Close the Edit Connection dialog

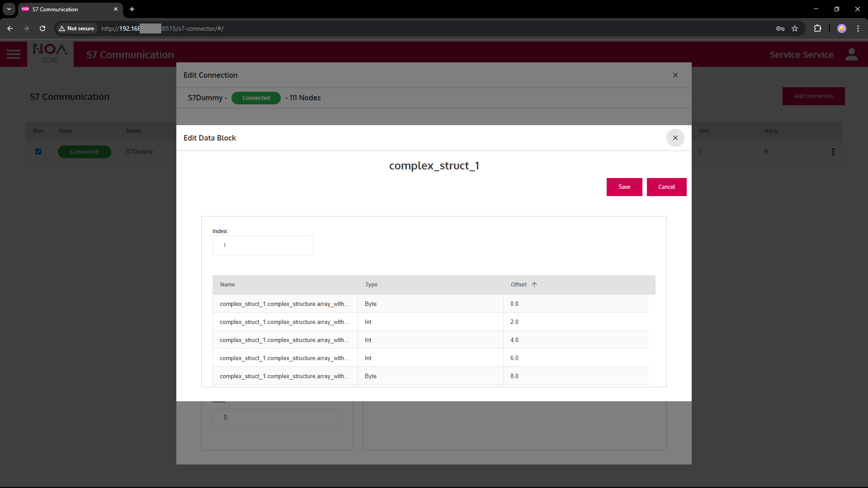coord(675,75)
